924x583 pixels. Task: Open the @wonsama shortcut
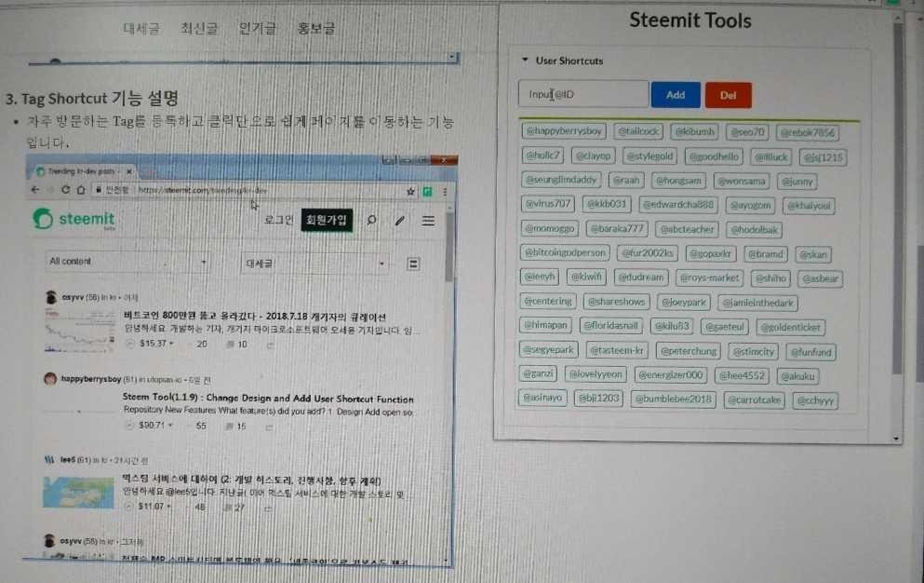tap(742, 182)
